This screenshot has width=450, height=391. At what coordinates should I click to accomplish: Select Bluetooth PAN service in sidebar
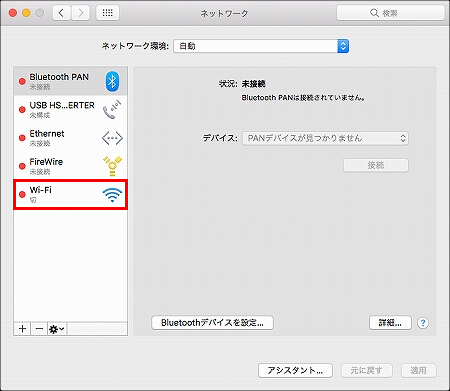70,81
